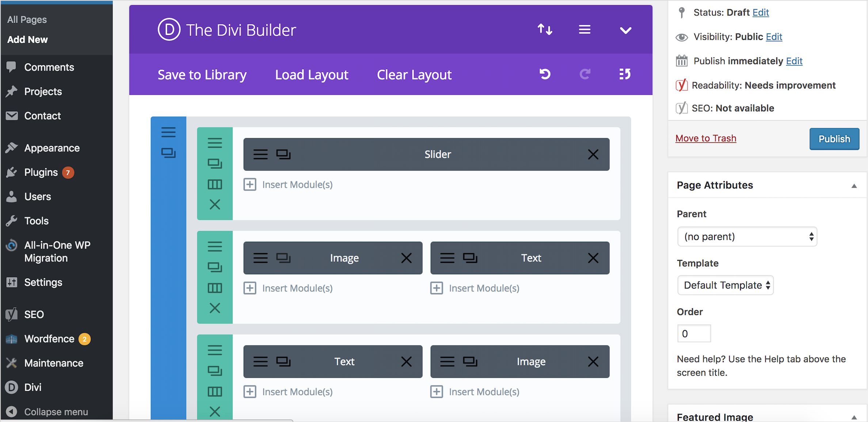Screen dimensions: 868x422
Task: Click Clear Layout
Action: (x=414, y=75)
